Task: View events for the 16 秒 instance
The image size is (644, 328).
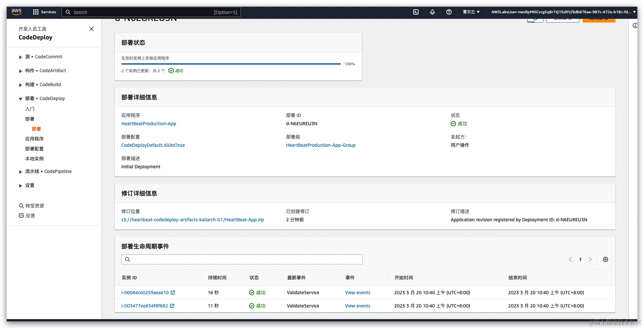Action: [x=357, y=293]
